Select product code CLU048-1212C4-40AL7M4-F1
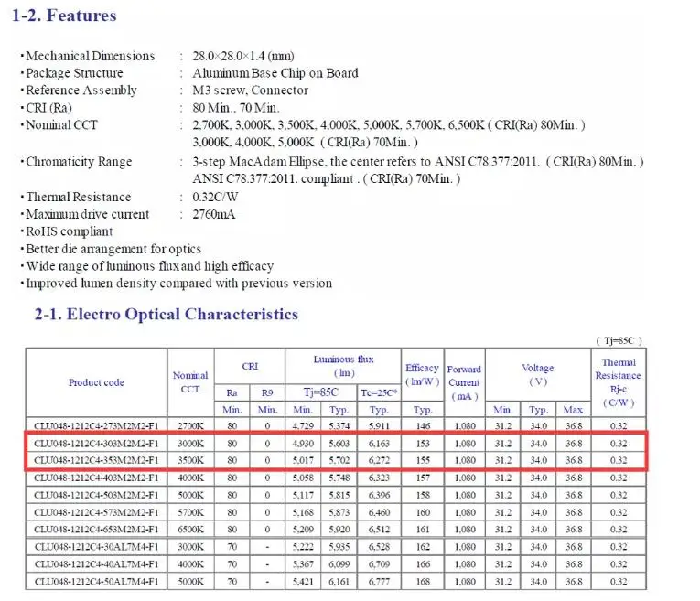The width and height of the screenshot is (700, 601). click(96, 564)
